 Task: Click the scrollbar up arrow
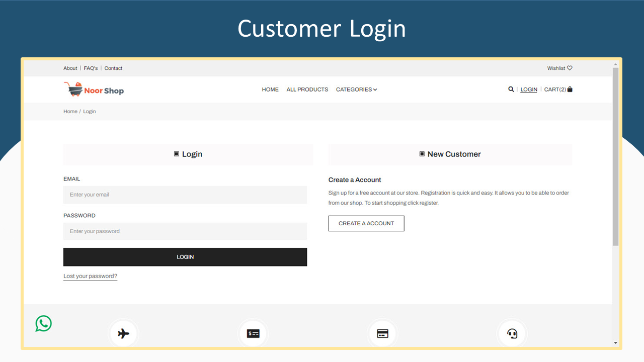615,64
